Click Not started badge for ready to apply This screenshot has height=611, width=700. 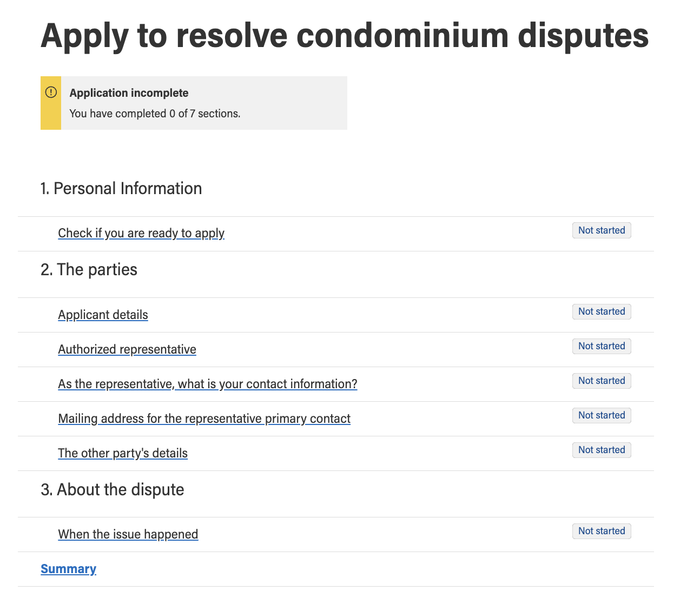pos(602,230)
